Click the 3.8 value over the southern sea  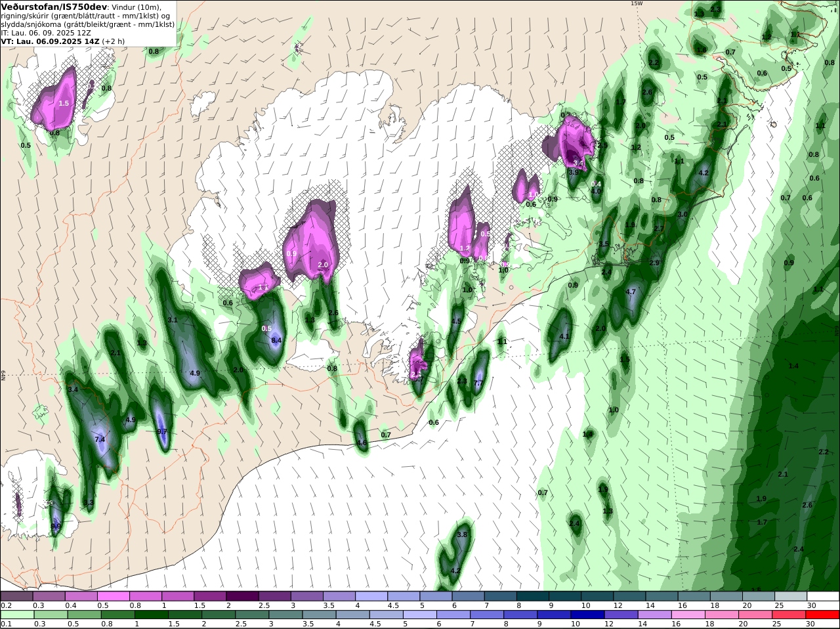[x=462, y=534]
